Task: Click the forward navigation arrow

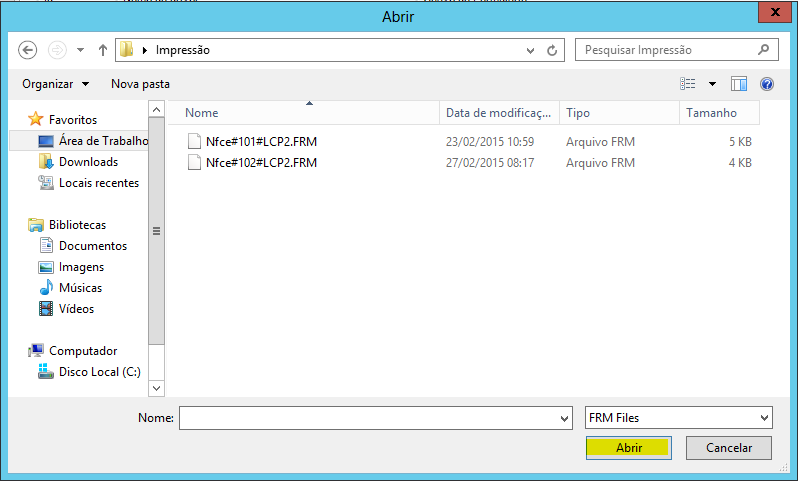Action: point(57,50)
